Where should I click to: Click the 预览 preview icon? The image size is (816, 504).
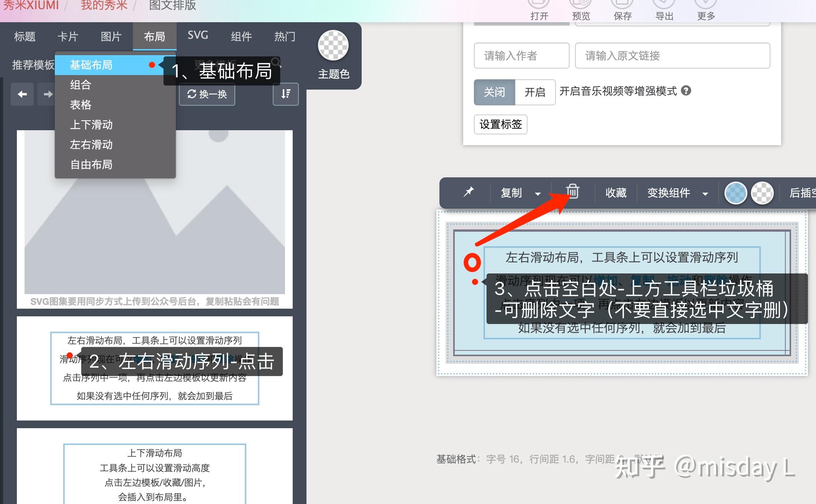coord(581,4)
